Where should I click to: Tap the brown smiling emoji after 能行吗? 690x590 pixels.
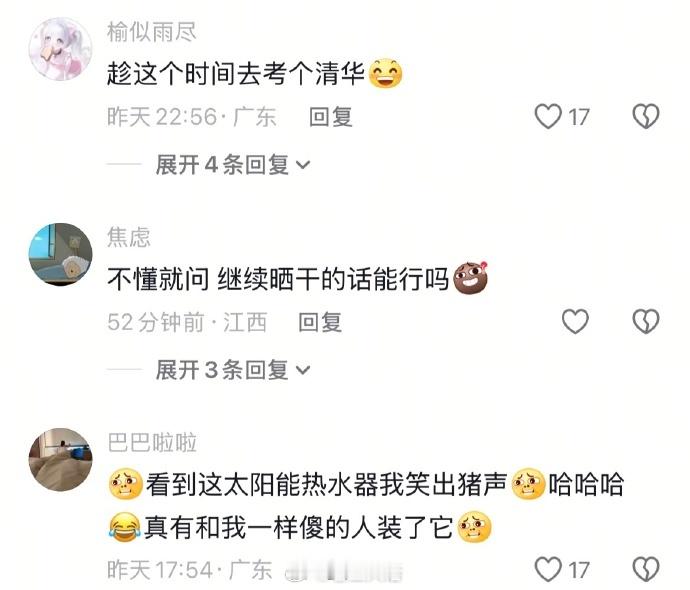coord(471,278)
